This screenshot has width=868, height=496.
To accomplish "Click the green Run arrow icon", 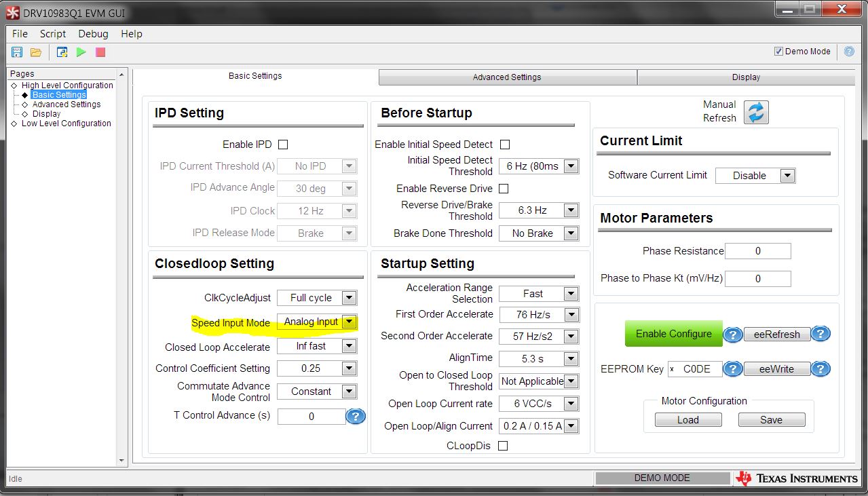I will (x=81, y=52).
